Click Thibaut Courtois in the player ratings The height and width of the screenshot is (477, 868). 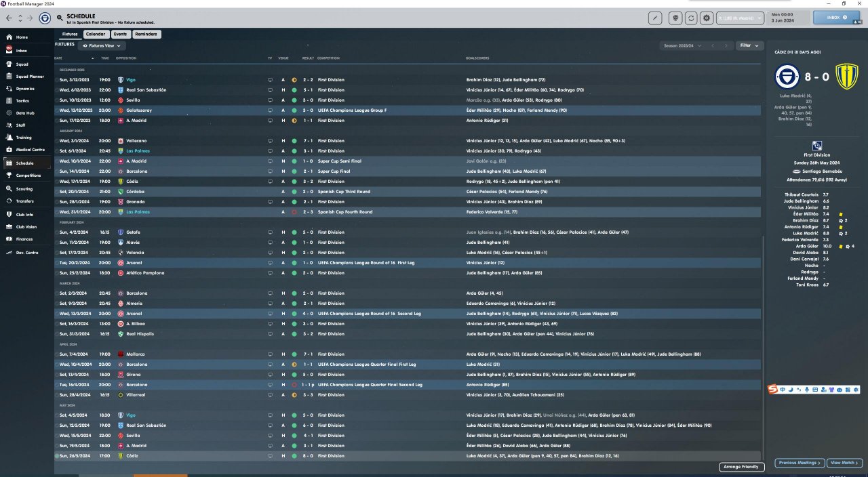tap(800, 194)
